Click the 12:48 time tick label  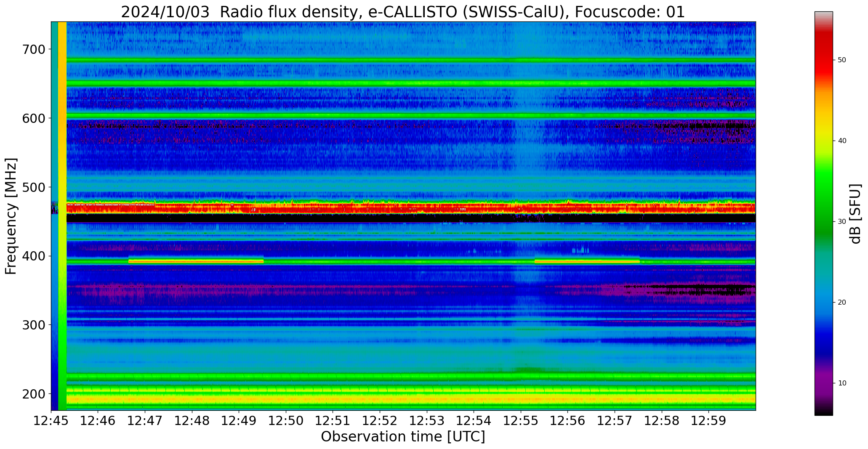pyautogui.click(x=192, y=421)
